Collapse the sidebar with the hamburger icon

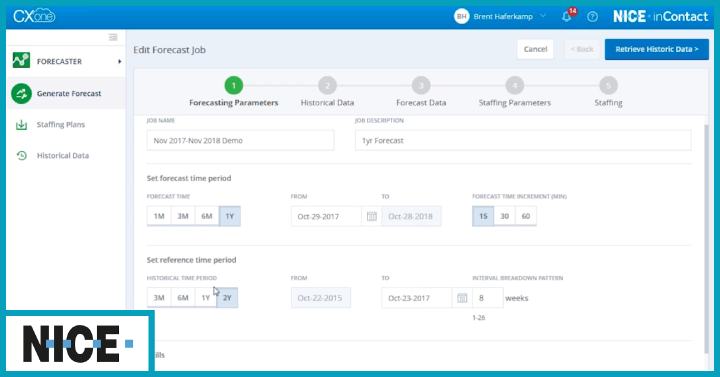point(113,37)
